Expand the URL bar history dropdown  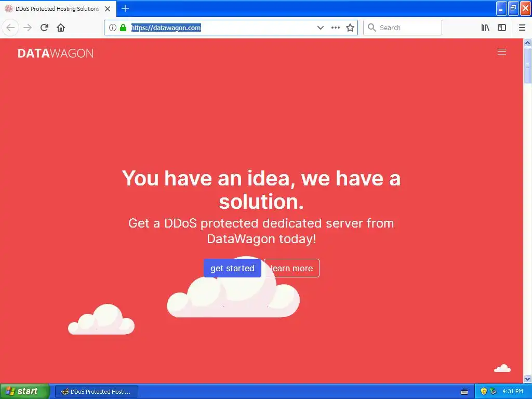[x=320, y=28]
